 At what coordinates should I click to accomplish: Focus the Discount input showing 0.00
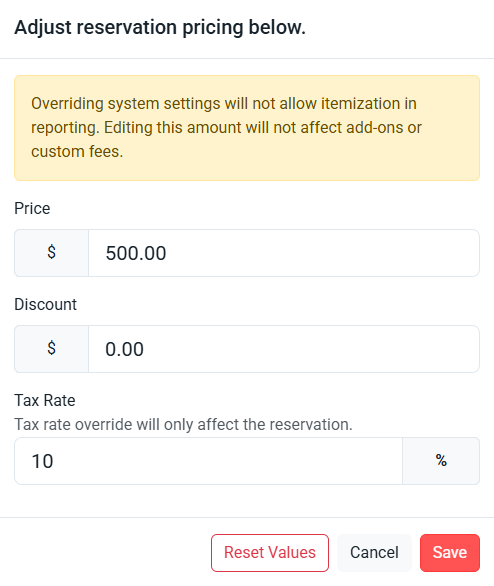284,349
